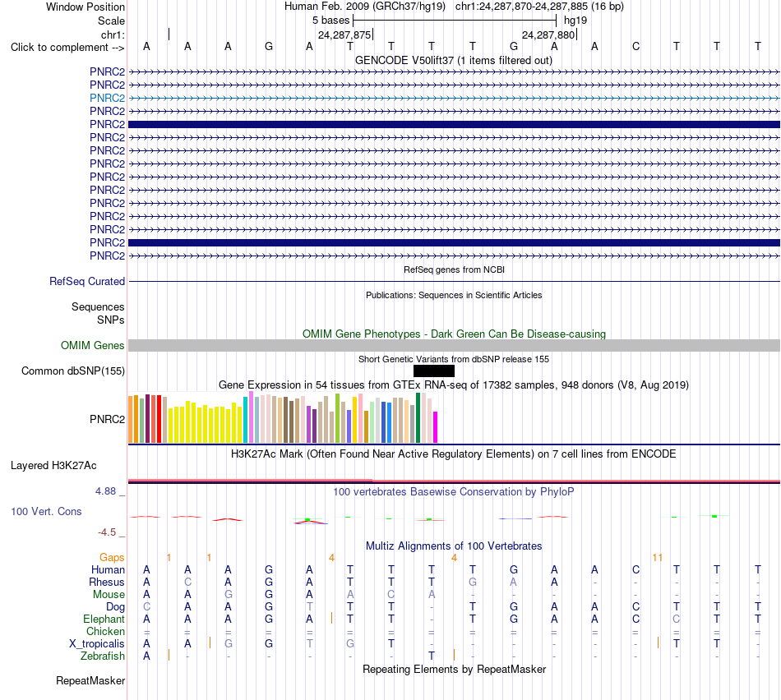The height and width of the screenshot is (700, 781).
Task: Click the 'Gene Expression in 54 tissues' title
Action: (x=454, y=385)
